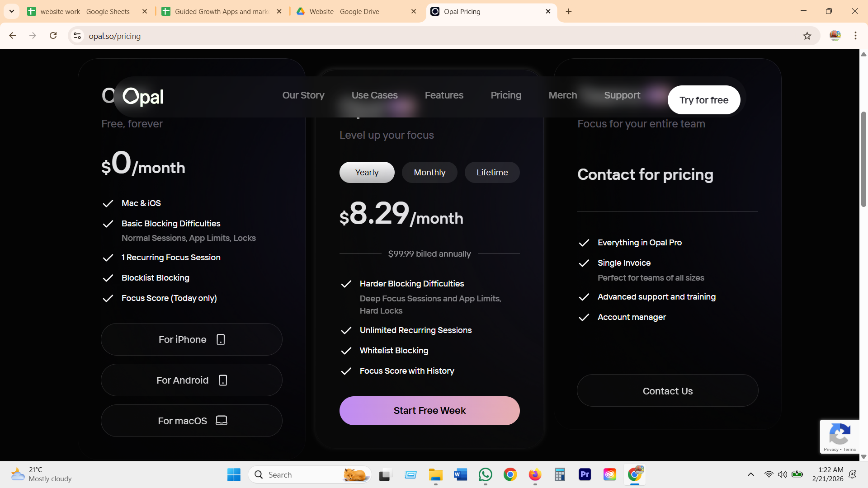868x488 pixels.
Task: Close the Website Google Drive tab
Action: click(414, 11)
